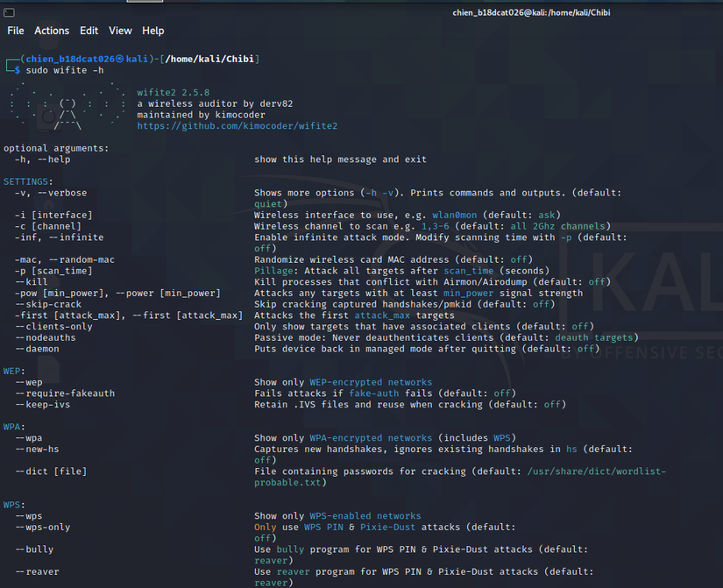Open the Help menu

coord(153,31)
